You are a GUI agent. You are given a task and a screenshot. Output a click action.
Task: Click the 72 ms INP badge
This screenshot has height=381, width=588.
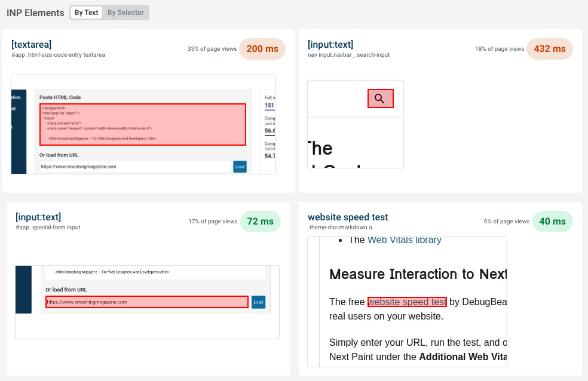click(x=260, y=222)
